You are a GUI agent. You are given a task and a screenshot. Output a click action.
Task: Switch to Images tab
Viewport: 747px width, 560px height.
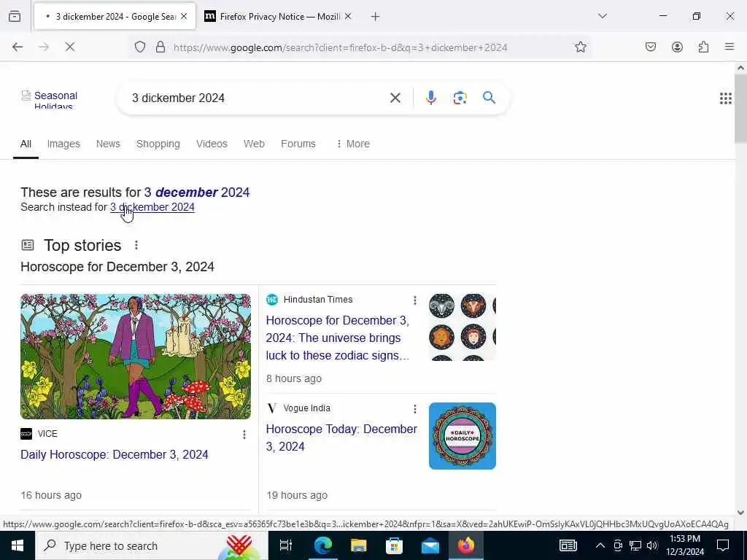click(63, 144)
